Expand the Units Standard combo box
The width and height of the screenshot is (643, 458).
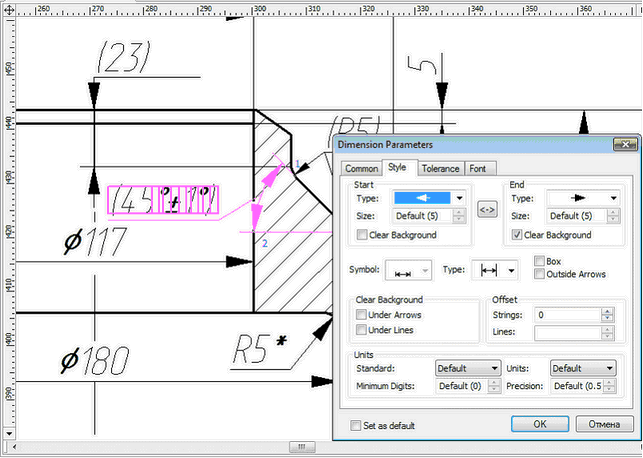494,368
